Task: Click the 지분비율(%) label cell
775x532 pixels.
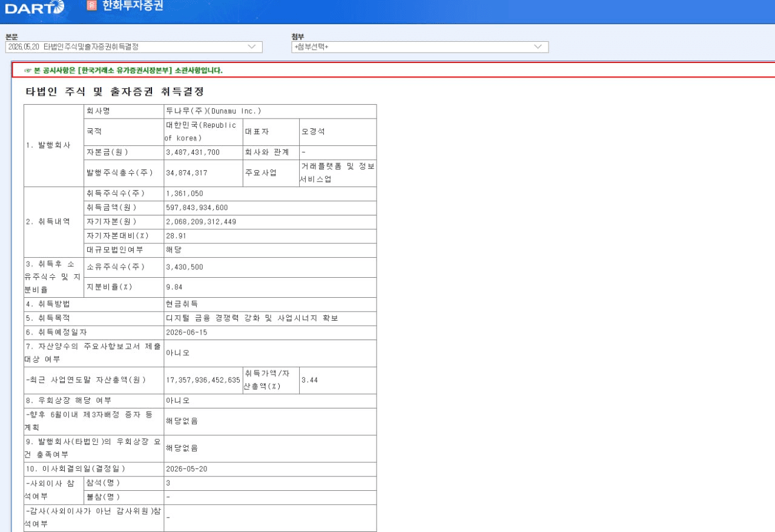Action: (x=124, y=287)
